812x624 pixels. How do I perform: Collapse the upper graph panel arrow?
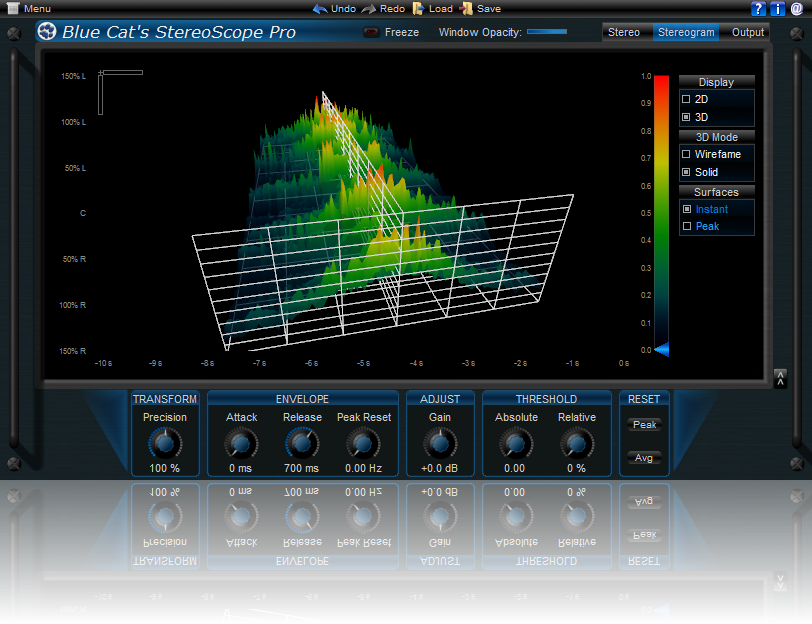780,377
